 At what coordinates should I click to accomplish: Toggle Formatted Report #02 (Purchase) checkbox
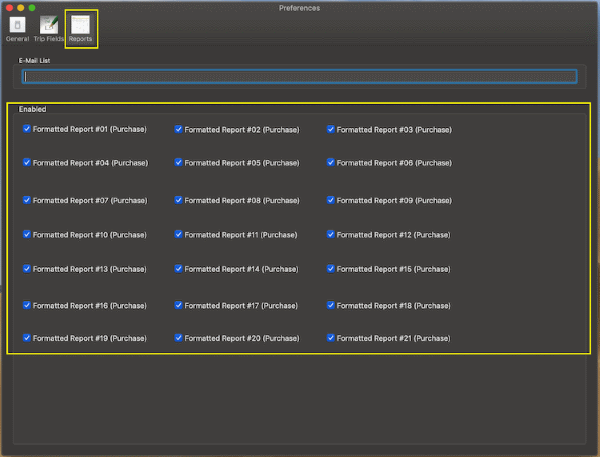179,129
